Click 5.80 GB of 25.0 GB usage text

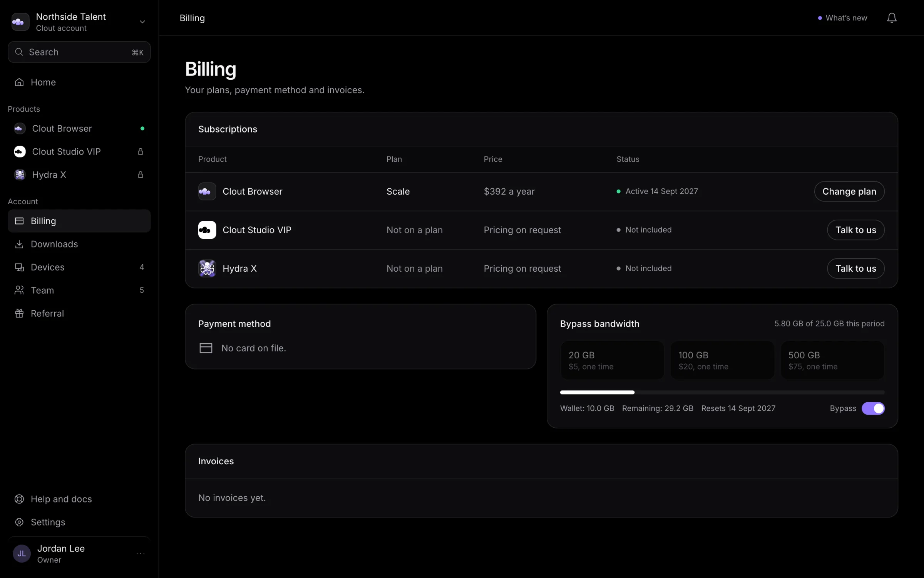click(x=829, y=324)
